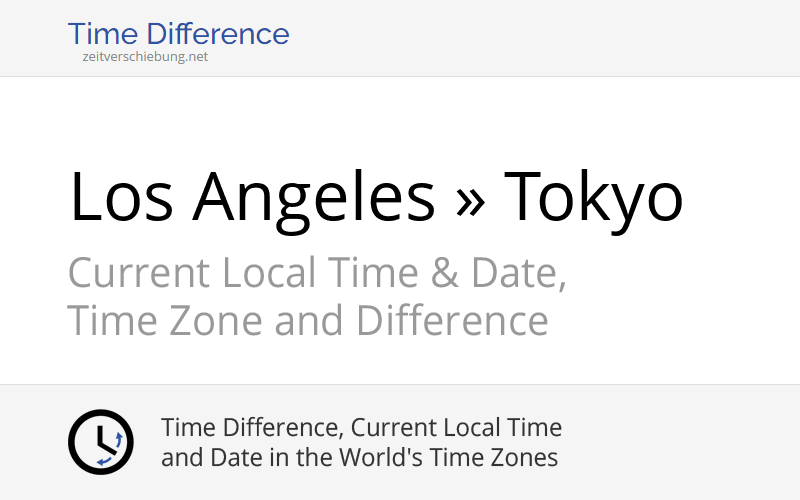Image resolution: width=800 pixels, height=500 pixels.
Task: Click the ampersand in the subtitle
Action: 444,273
